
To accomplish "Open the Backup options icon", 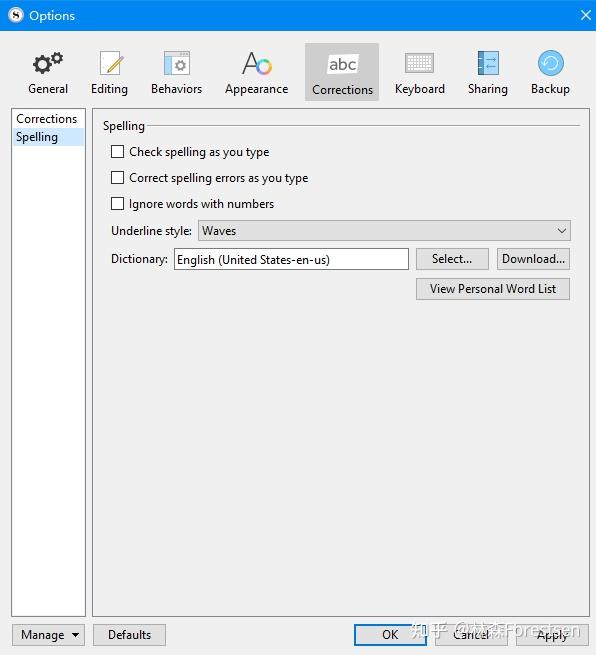I will (x=550, y=63).
